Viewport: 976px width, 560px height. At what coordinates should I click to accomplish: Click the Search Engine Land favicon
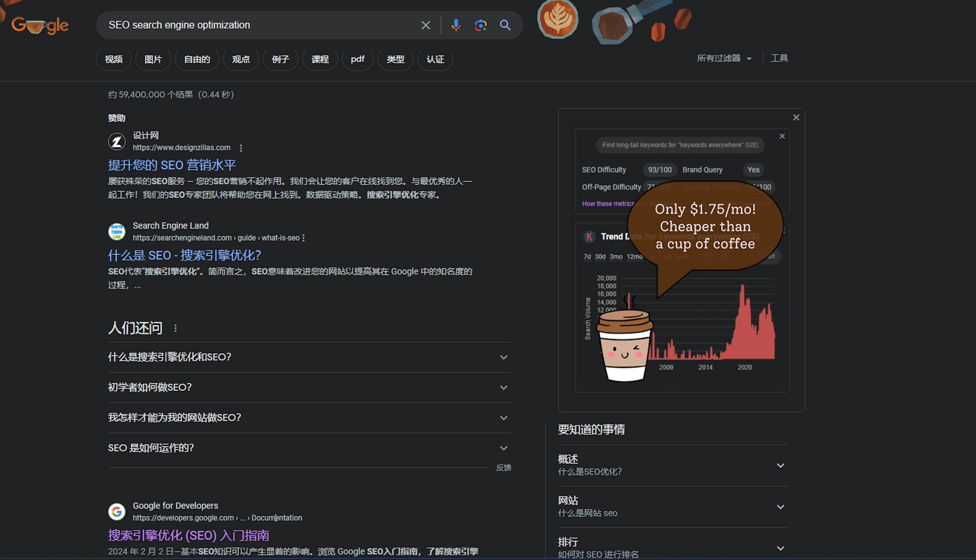[116, 232]
